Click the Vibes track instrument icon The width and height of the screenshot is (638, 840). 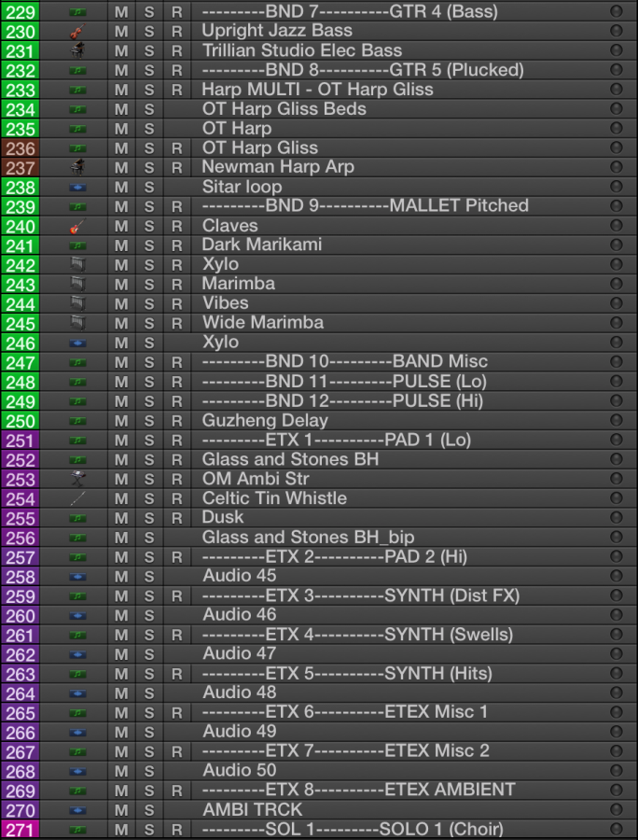[x=77, y=303]
